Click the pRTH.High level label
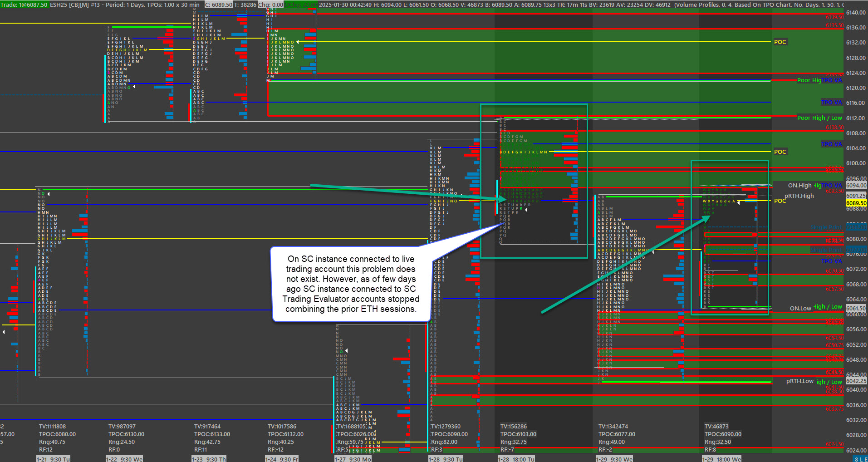Viewport: 868px width, 462px height. pyautogui.click(x=799, y=196)
